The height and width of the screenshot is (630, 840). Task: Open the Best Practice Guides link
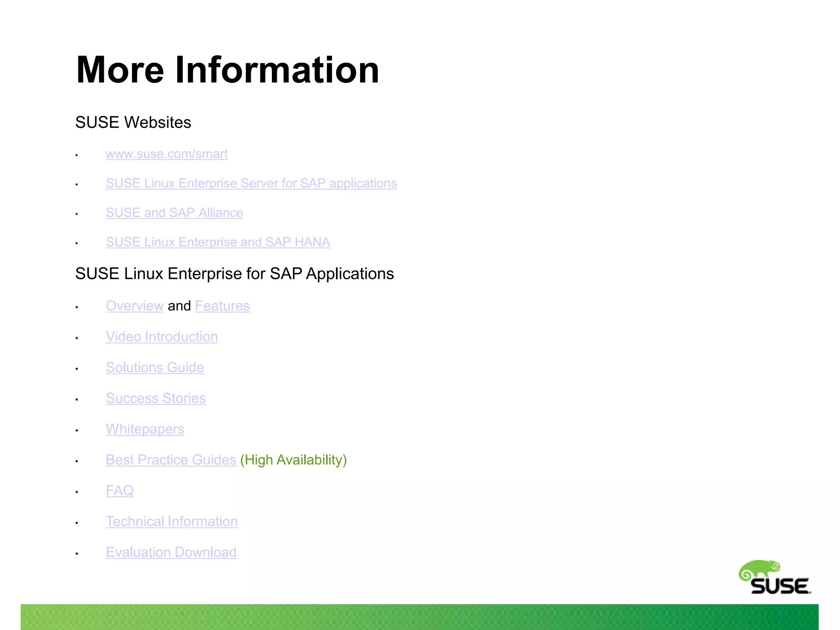click(x=171, y=460)
